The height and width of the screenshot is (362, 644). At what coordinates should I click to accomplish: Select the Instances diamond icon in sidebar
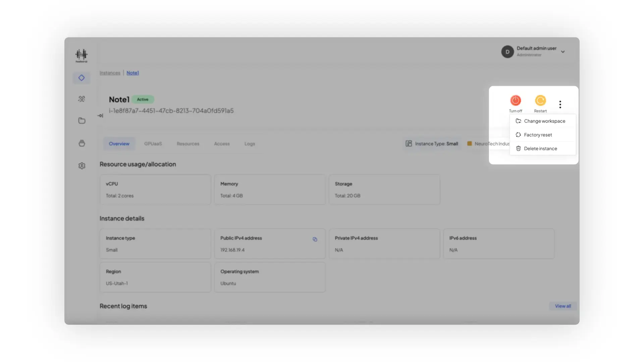(82, 77)
